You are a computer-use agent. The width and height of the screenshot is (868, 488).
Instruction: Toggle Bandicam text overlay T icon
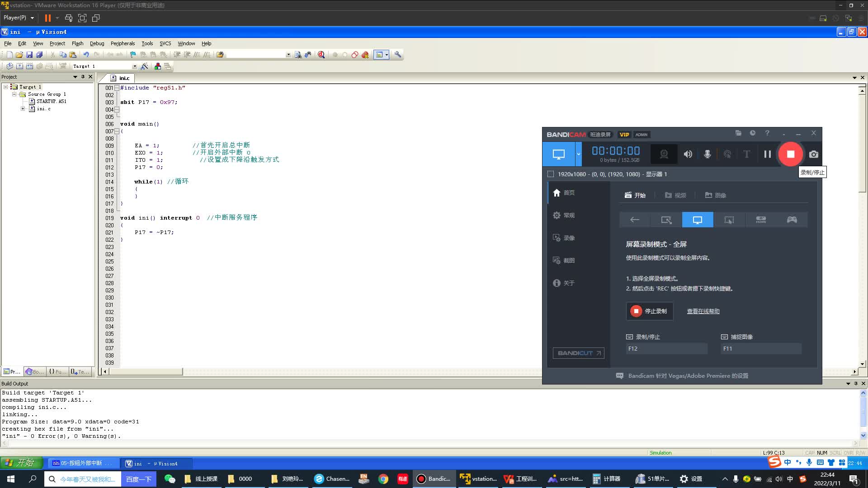746,154
